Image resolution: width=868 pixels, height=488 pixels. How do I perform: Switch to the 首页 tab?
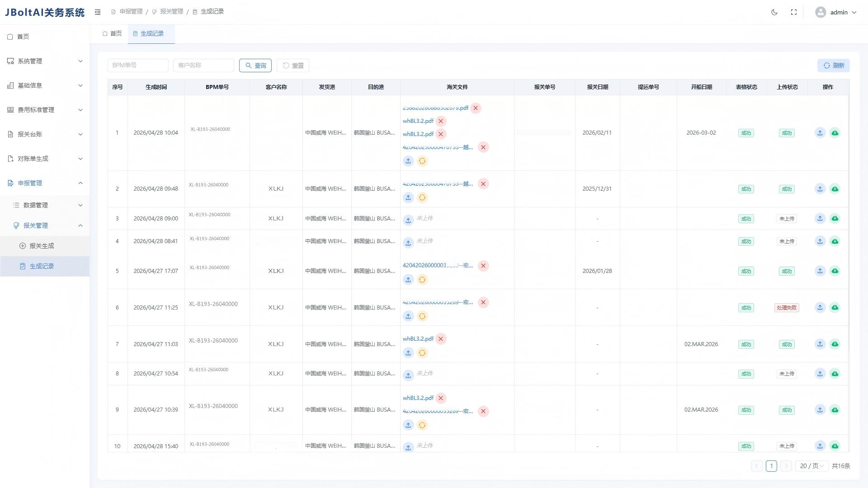click(112, 33)
